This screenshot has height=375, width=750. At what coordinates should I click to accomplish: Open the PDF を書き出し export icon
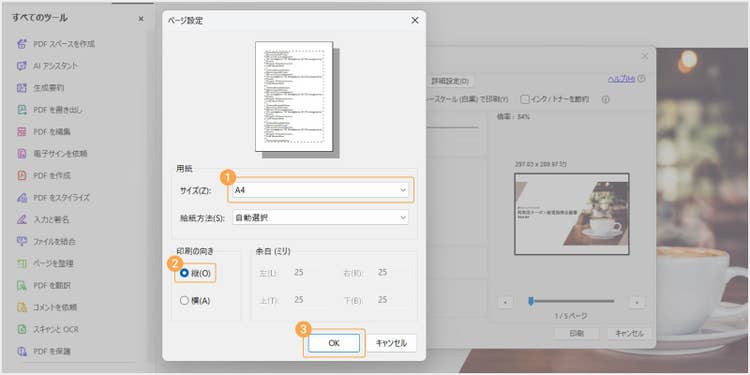coord(22,110)
